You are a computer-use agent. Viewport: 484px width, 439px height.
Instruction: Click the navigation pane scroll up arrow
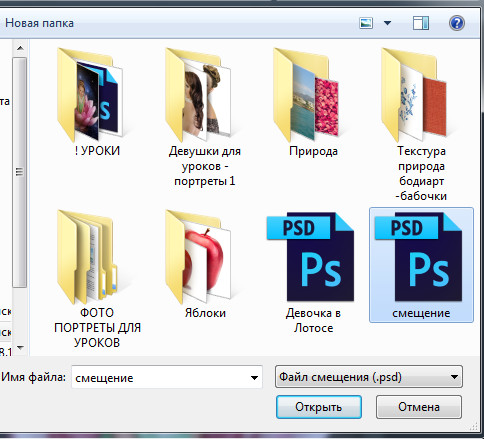[x=20, y=48]
